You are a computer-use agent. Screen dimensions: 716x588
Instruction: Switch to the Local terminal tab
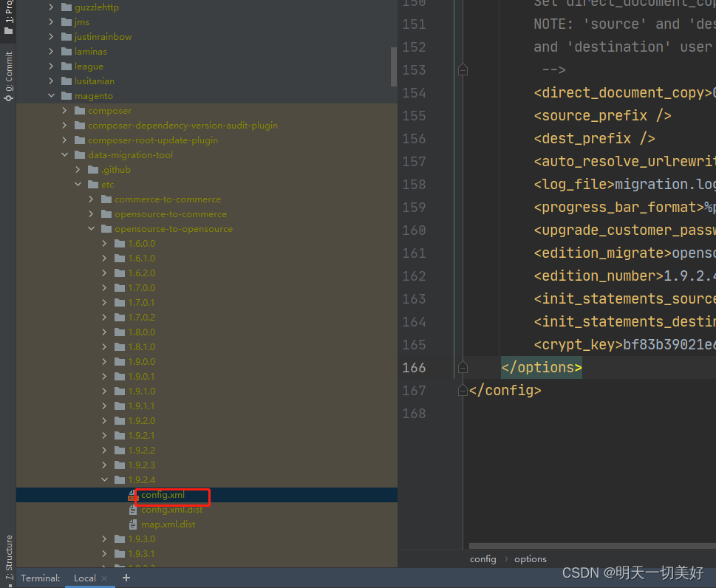84,578
